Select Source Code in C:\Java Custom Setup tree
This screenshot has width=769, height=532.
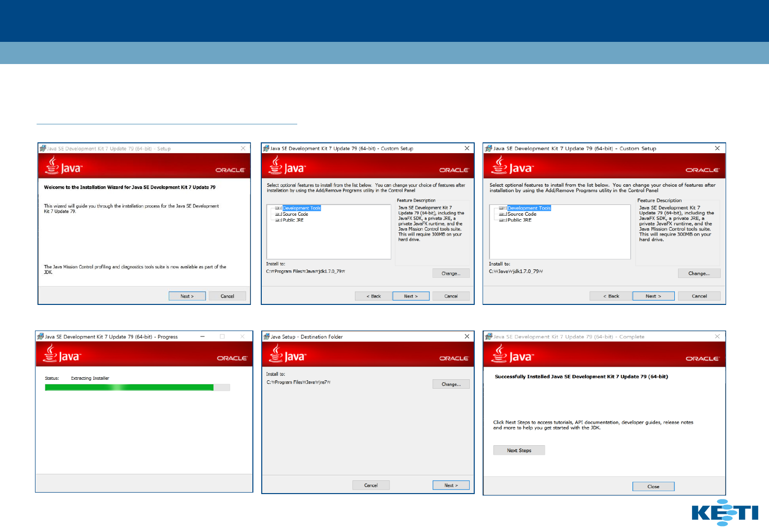point(522,214)
